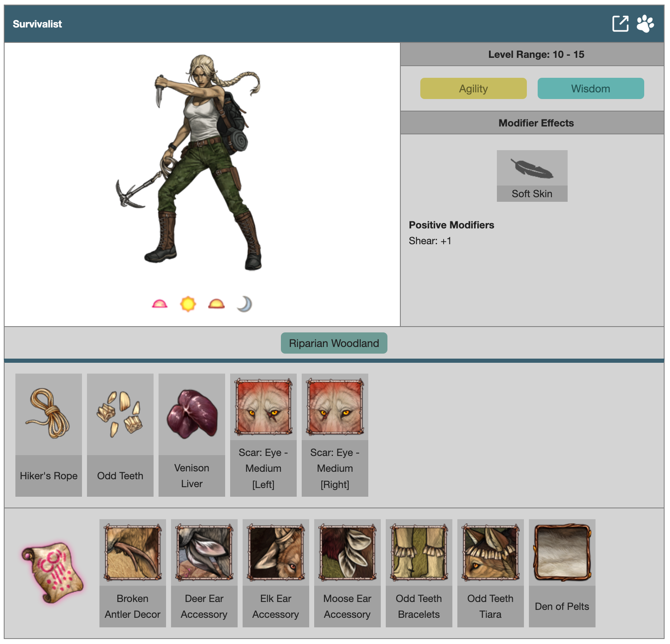The image size is (670, 644).
Task: Click the orange dusk icon
Action: [x=216, y=304]
